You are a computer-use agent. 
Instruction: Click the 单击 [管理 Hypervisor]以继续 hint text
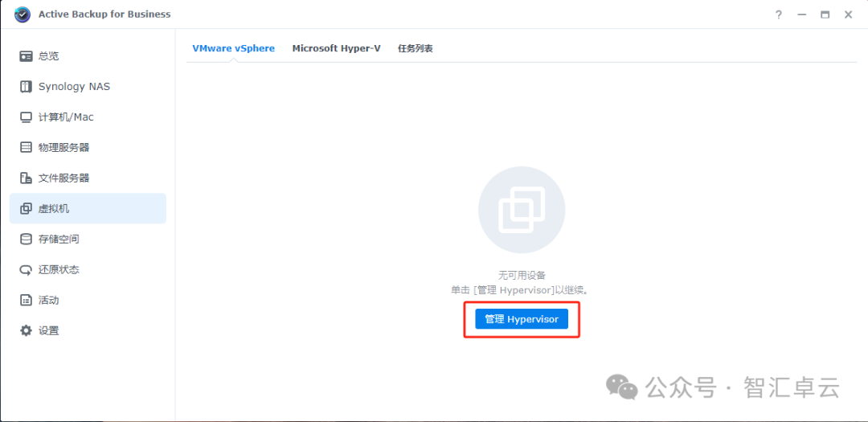point(522,289)
